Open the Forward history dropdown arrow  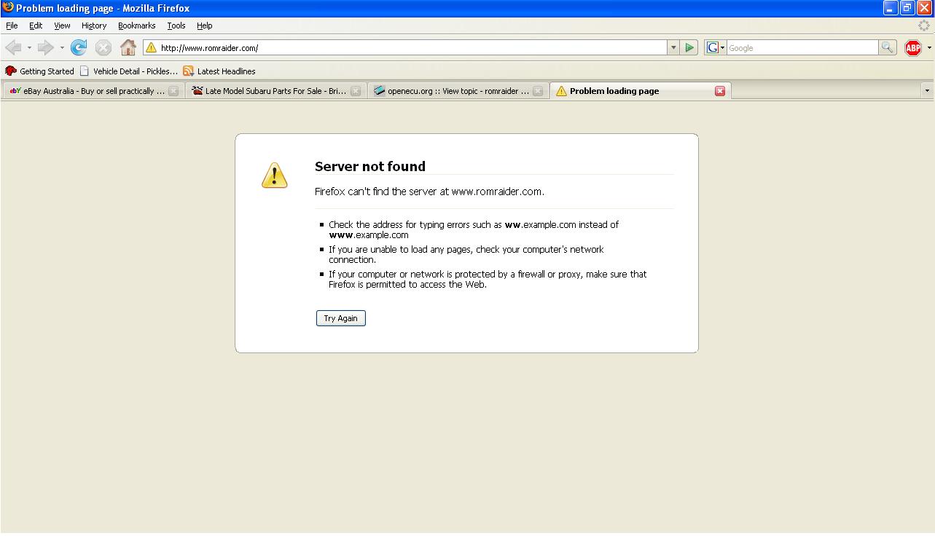62,48
